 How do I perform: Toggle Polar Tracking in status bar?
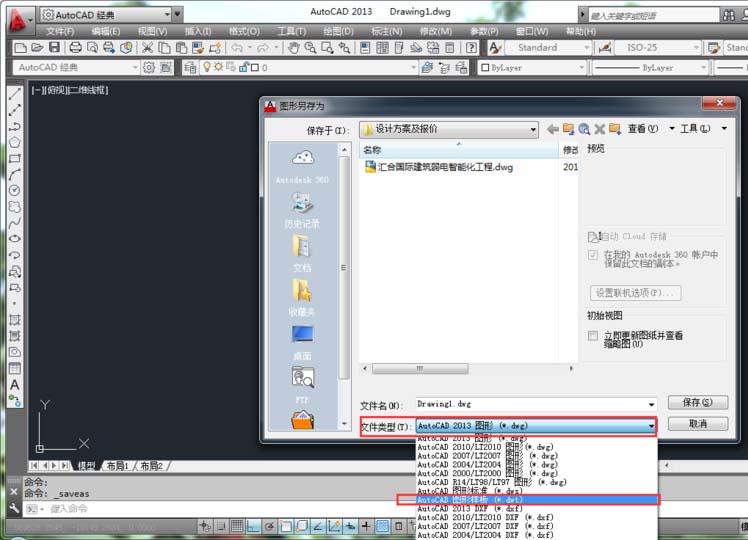tap(270, 527)
